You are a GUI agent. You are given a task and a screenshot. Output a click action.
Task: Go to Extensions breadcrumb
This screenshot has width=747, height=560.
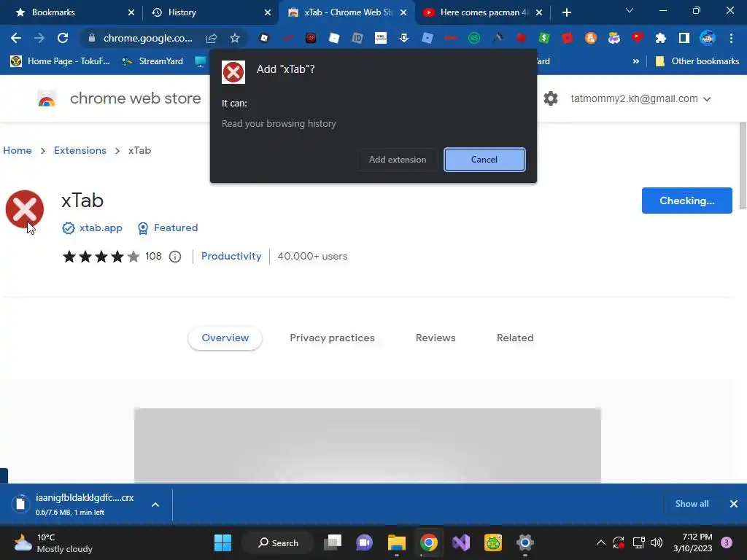[x=80, y=150]
